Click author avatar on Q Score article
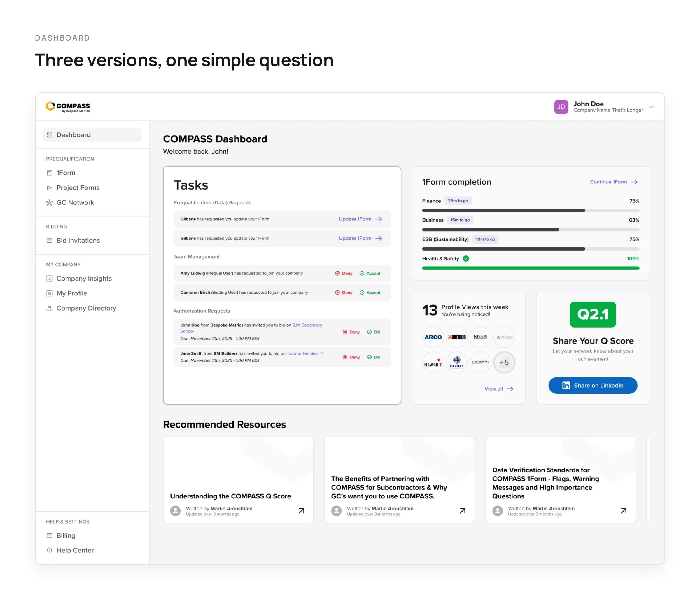Screen dimensions: 700x604 pyautogui.click(x=175, y=511)
